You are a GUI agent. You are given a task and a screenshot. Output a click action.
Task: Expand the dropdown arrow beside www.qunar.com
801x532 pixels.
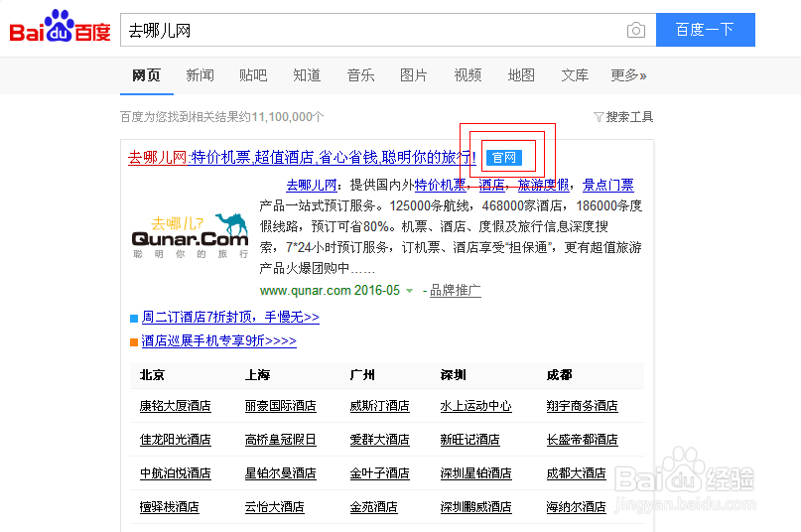[409, 291]
